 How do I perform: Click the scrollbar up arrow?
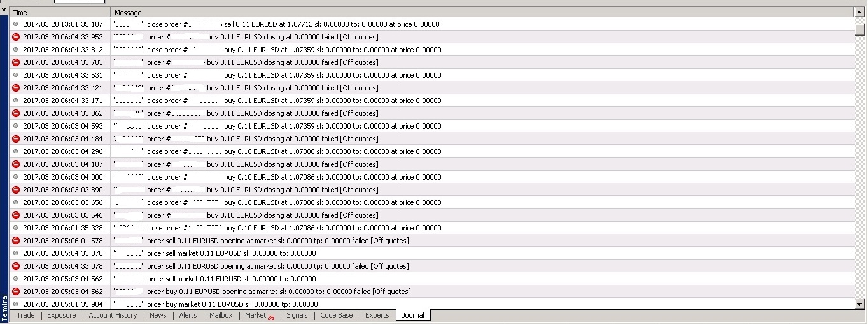coord(860,13)
